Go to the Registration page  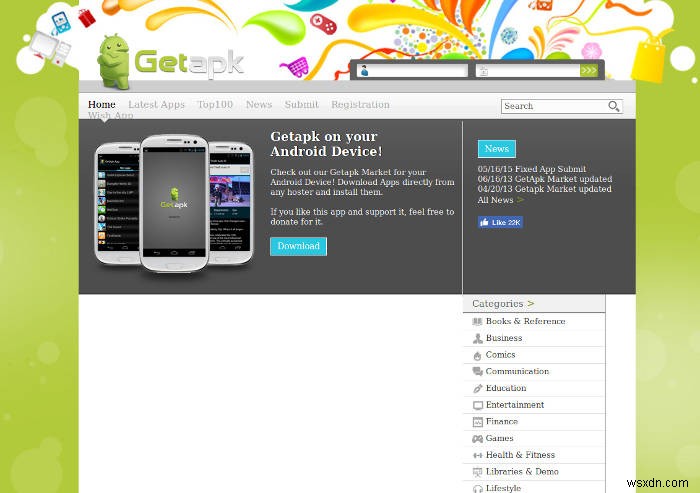360,105
